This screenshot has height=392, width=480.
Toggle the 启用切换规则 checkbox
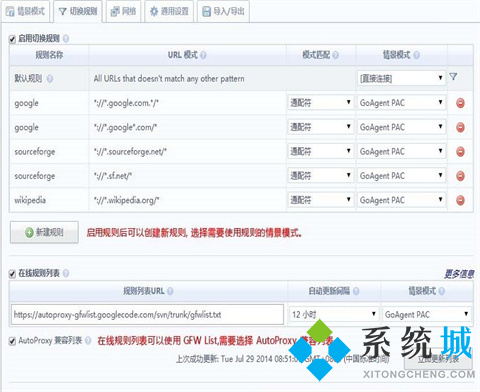click(x=12, y=39)
